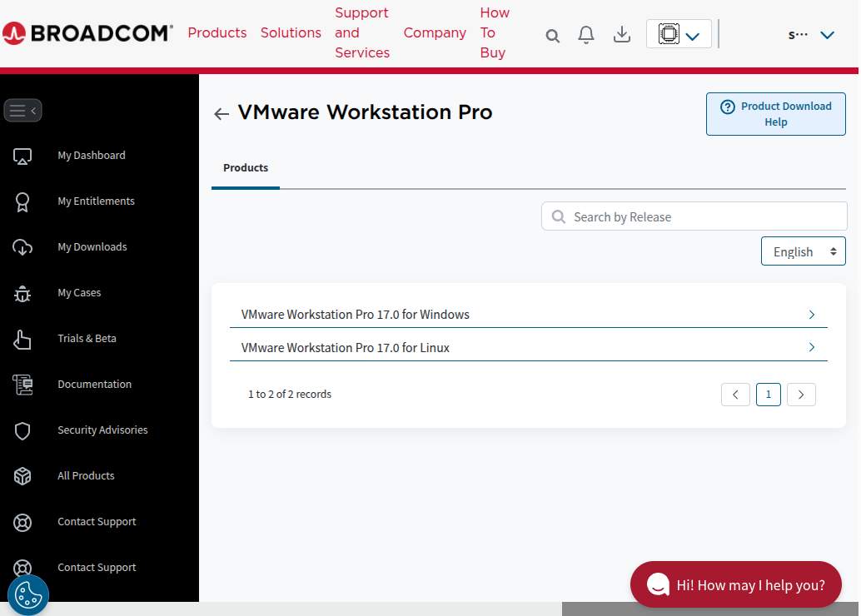The height and width of the screenshot is (616, 861).
Task: Open the How To Buy menu
Action: pyautogui.click(x=494, y=33)
